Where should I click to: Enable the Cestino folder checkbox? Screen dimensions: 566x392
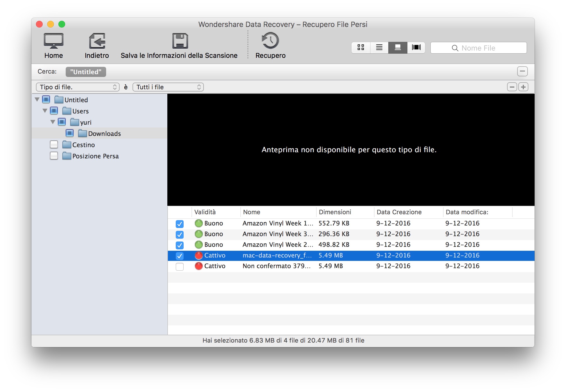[54, 145]
